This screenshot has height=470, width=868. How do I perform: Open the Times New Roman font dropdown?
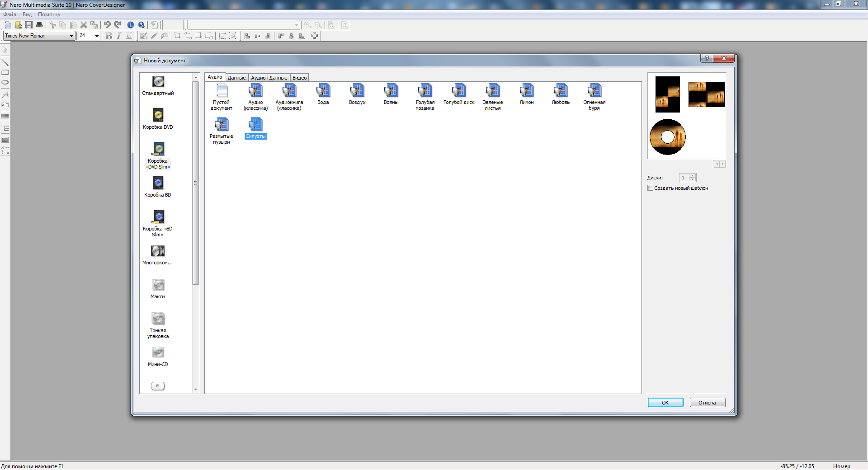pos(71,36)
